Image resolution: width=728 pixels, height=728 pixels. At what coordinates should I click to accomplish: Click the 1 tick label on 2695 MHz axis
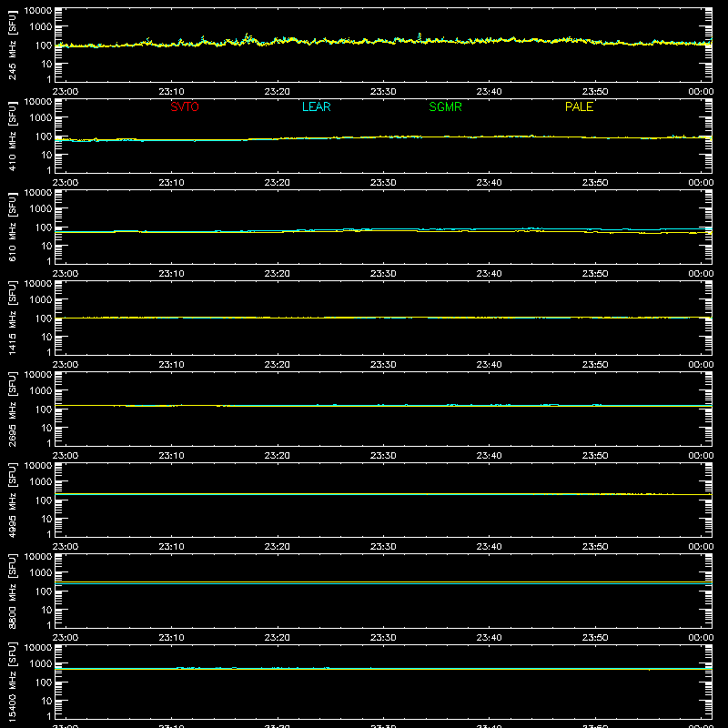tap(49, 443)
